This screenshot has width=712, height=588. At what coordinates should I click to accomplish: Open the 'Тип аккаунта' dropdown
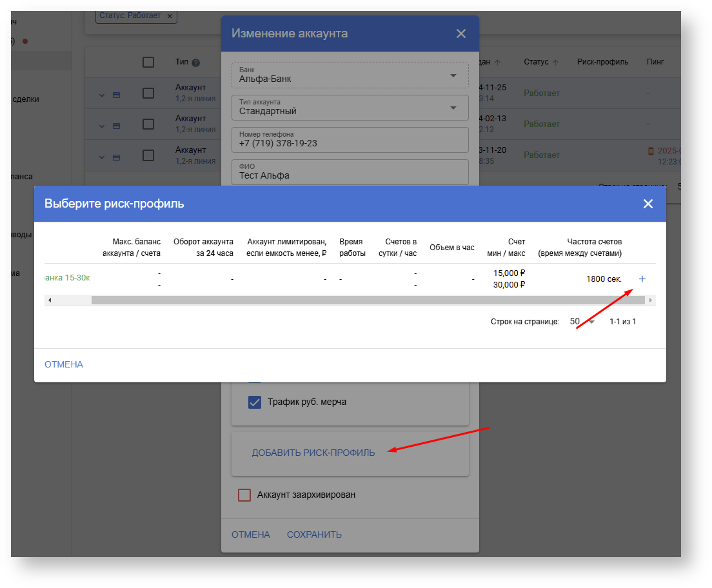tap(350, 107)
